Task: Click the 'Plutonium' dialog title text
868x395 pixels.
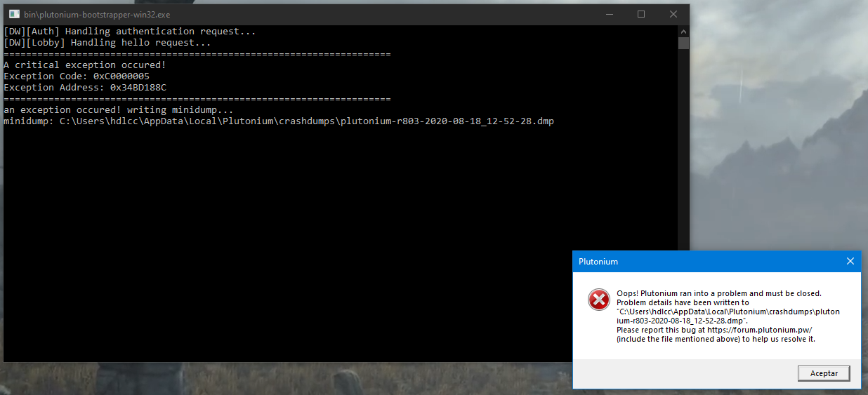Action: pos(598,262)
